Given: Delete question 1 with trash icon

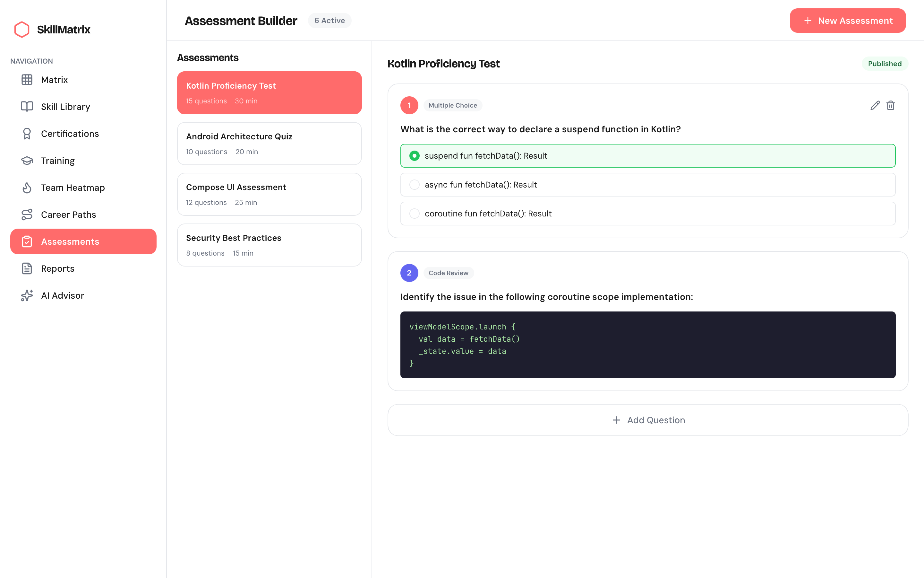Looking at the screenshot, I should click(890, 105).
